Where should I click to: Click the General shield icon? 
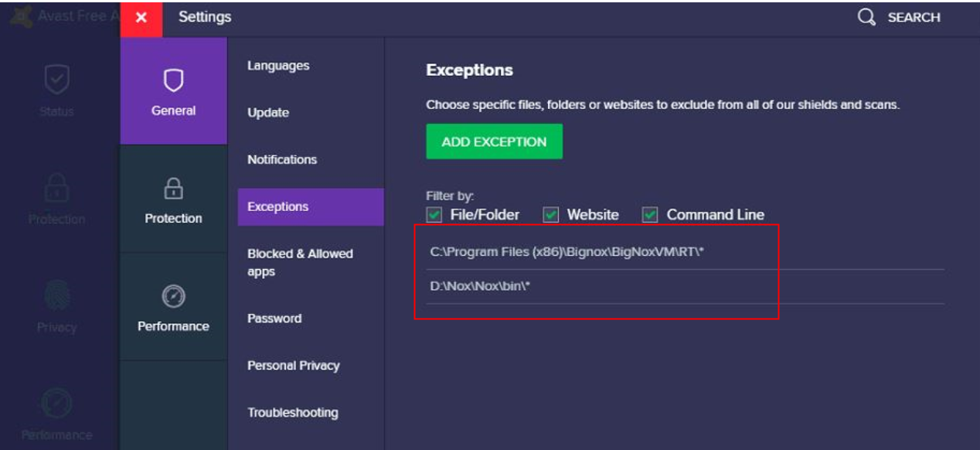(173, 80)
